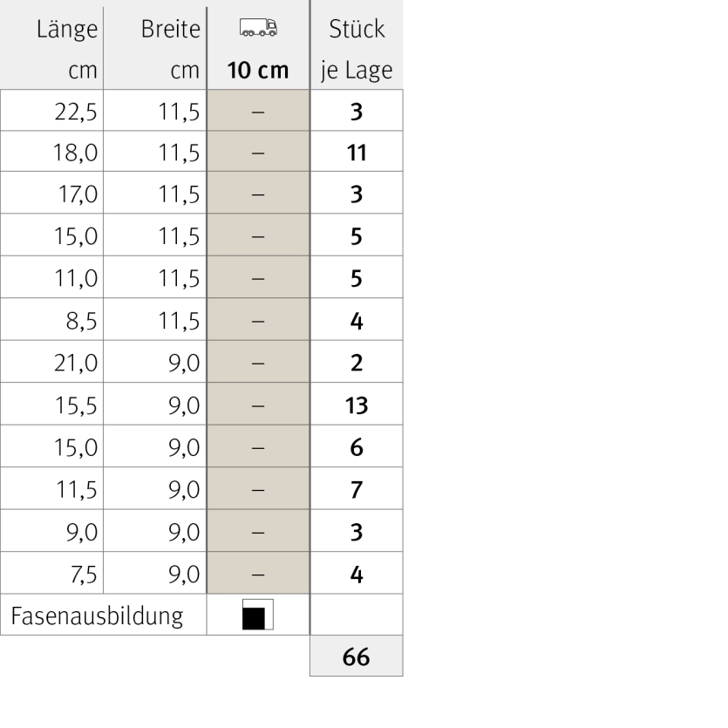This screenshot has height=728, width=728.
Task: Click the 7,5 length cell
Action: tap(51, 573)
